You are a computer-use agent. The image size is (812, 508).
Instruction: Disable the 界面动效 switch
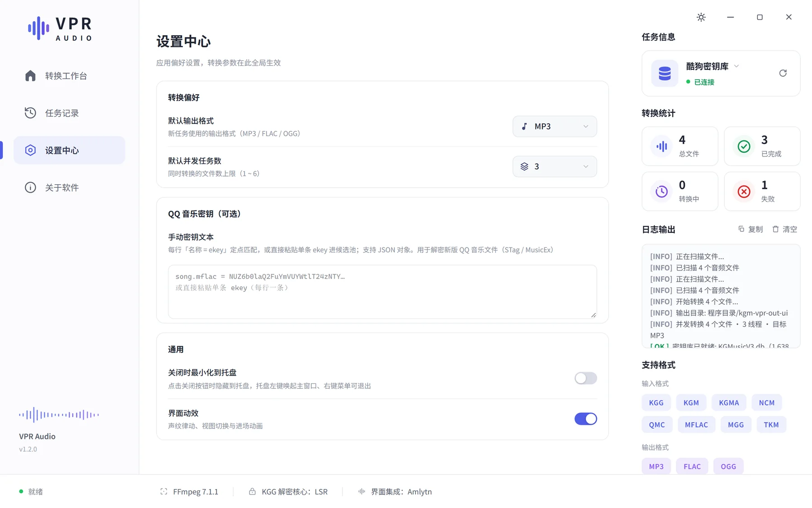[x=586, y=419]
